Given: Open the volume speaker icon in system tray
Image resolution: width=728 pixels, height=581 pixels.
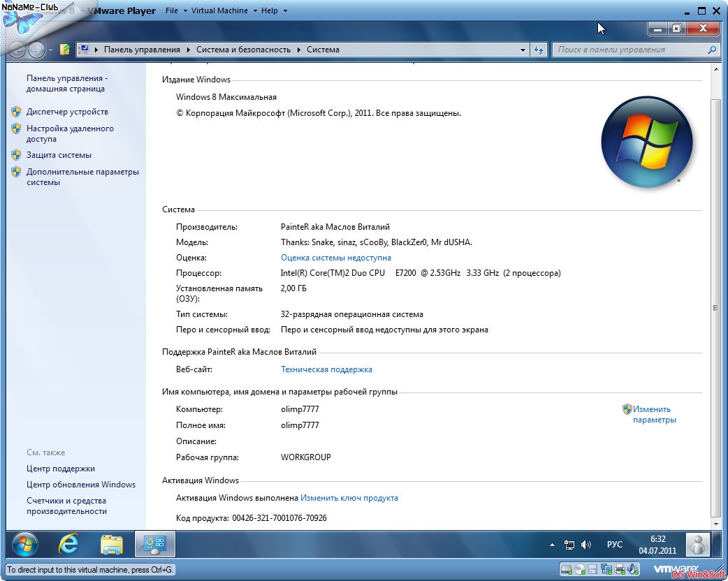Looking at the screenshot, I should (586, 545).
